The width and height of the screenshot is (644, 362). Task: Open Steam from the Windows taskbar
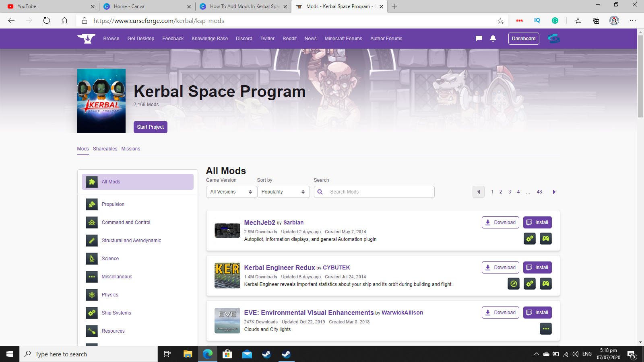[x=266, y=354]
